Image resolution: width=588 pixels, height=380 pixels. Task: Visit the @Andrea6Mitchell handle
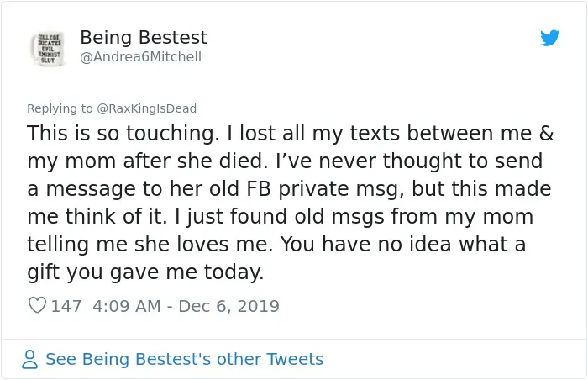click(x=140, y=57)
